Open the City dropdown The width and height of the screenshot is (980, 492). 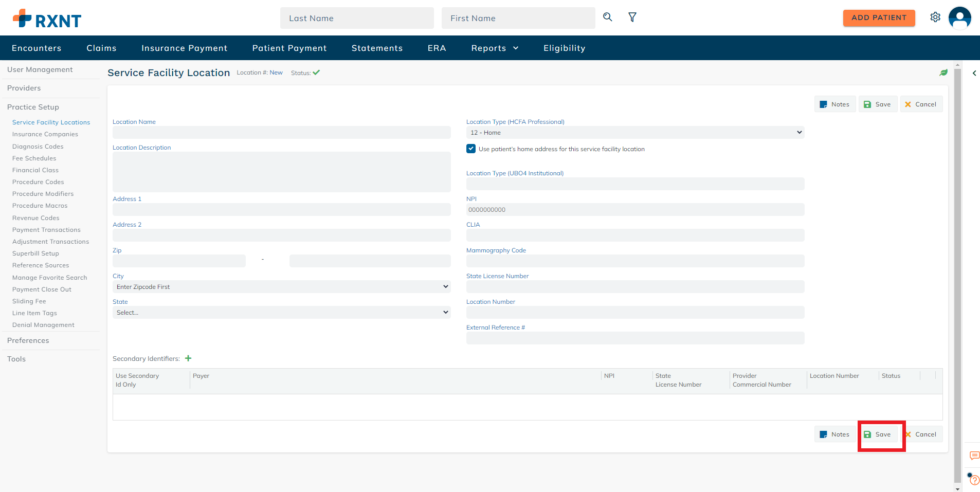(281, 287)
